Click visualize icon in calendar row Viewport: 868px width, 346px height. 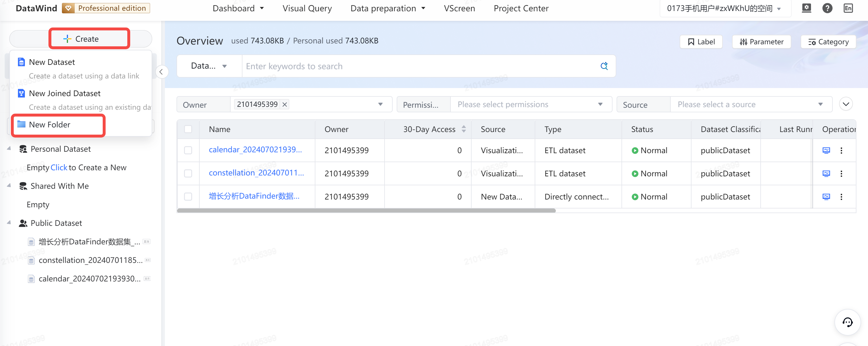(826, 150)
